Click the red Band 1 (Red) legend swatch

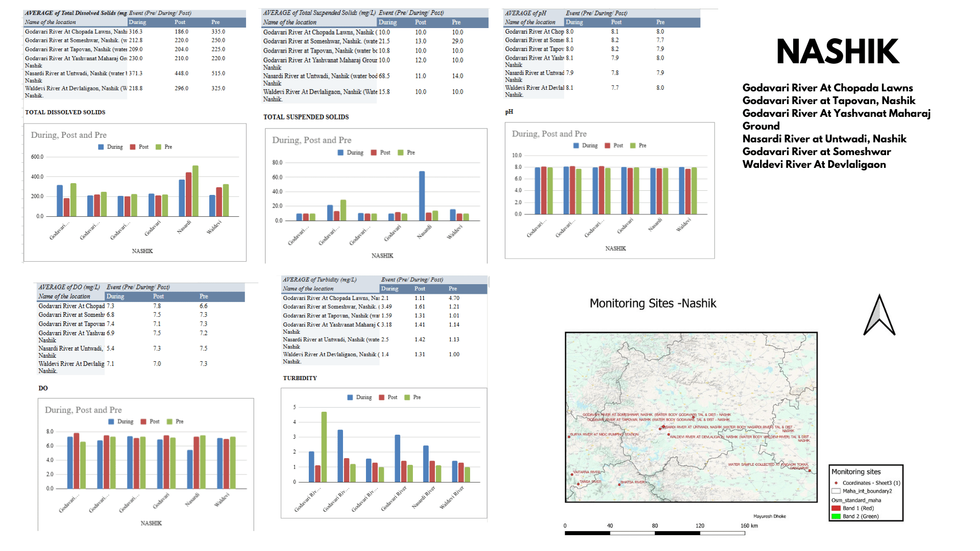tap(836, 508)
